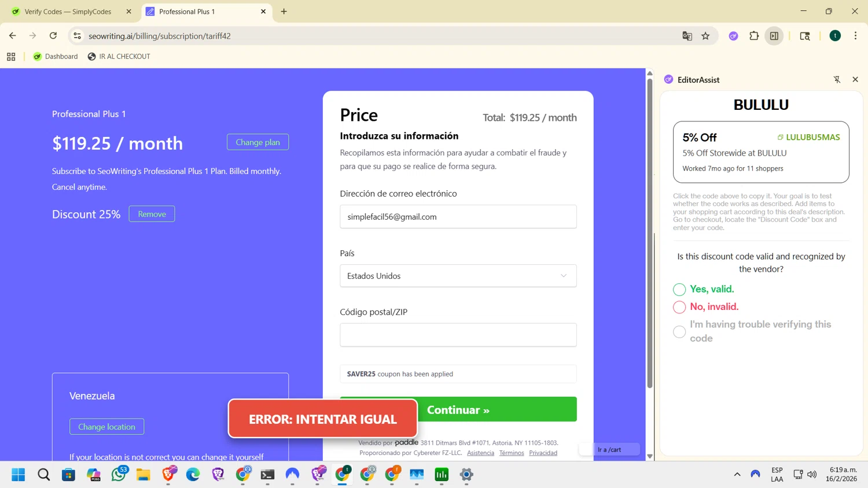Close the EditorAssist side panel
868x488 pixels.
[855, 79]
